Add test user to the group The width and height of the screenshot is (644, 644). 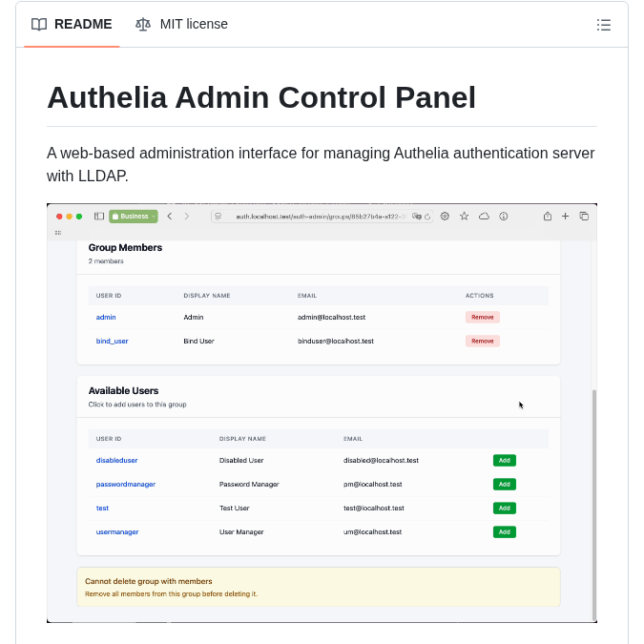tap(505, 509)
